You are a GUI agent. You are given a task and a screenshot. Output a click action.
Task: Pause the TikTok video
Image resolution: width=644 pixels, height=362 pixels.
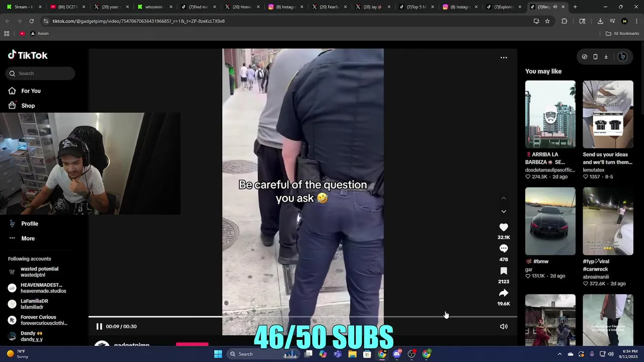(x=99, y=326)
